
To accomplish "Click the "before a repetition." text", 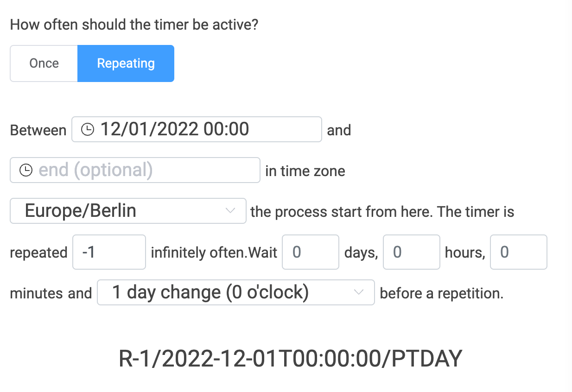I will coord(441,293).
